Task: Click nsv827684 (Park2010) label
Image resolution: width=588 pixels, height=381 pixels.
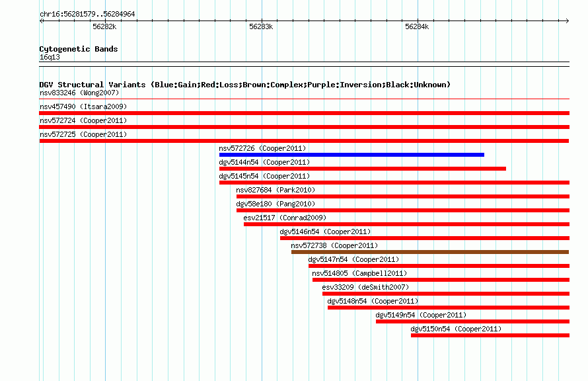Action: (x=276, y=190)
